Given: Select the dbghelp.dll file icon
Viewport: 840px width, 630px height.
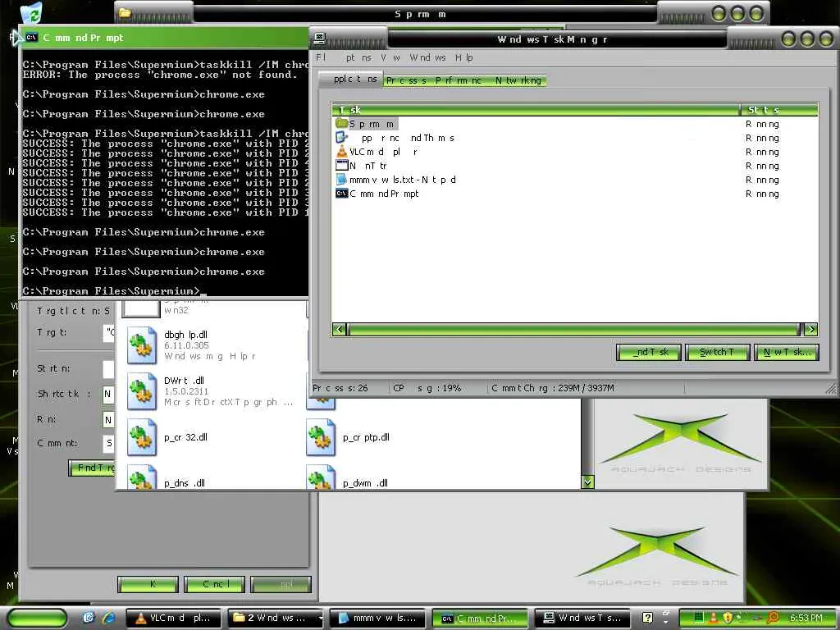Looking at the screenshot, I should (142, 345).
